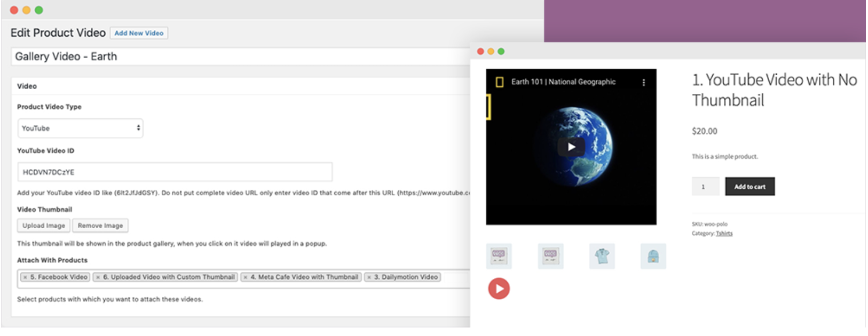Remove the 3. Dailymotion Video tag
The image size is (868, 336).
tap(369, 277)
